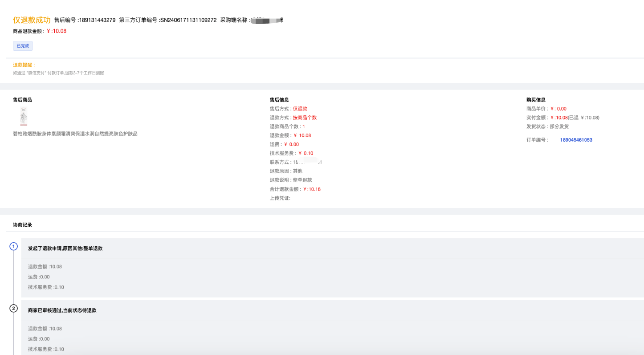Click the 退款提醒 heading
Image resolution: width=644 pixels, height=355 pixels.
(24, 65)
